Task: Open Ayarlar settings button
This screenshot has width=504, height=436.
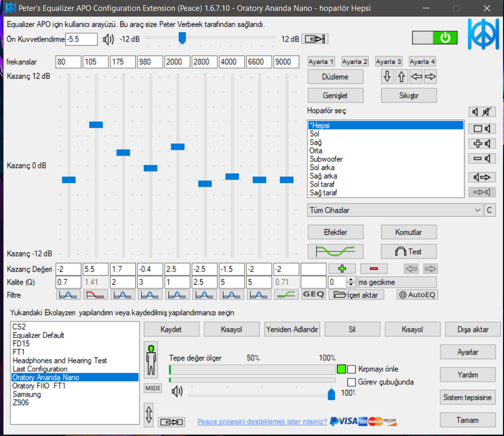Action: click(468, 352)
